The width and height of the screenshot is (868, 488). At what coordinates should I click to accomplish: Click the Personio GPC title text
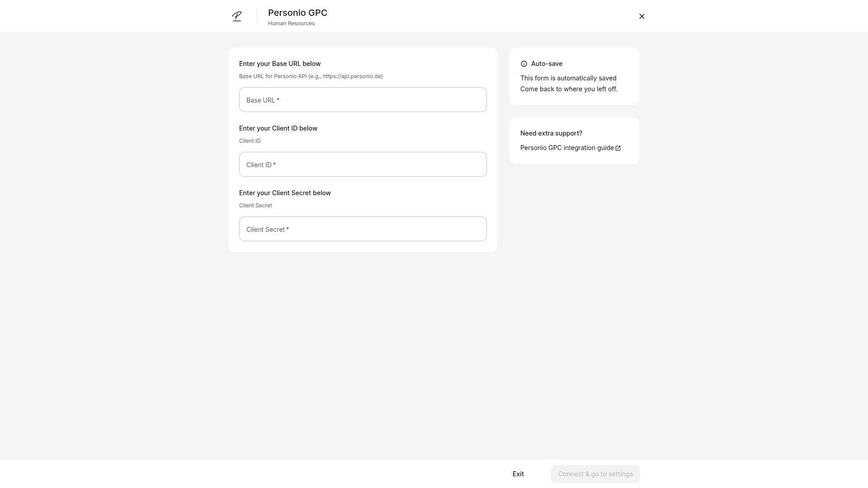(297, 13)
